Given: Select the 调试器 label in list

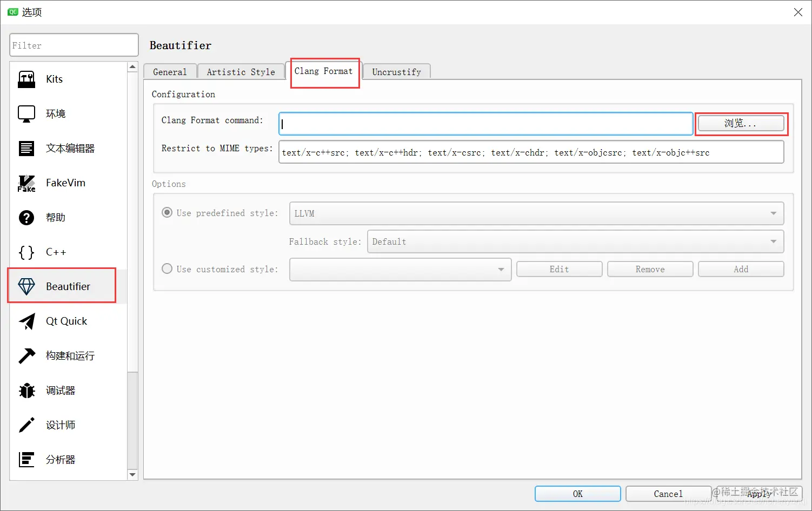Looking at the screenshot, I should [x=61, y=390].
